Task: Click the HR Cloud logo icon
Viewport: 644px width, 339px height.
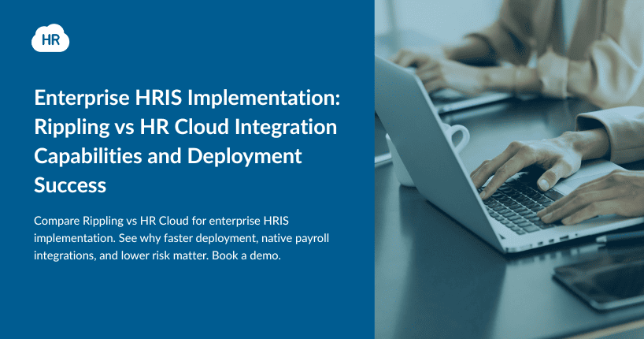Action: tap(50, 39)
